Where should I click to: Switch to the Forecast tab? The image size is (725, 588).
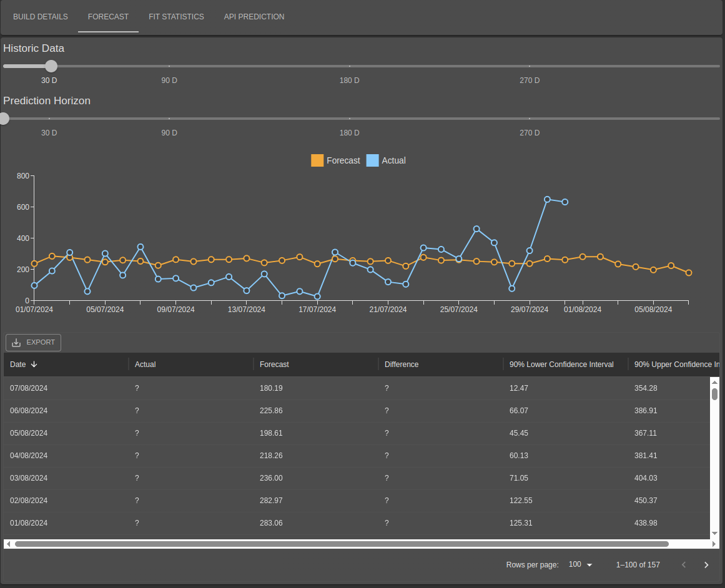point(108,17)
